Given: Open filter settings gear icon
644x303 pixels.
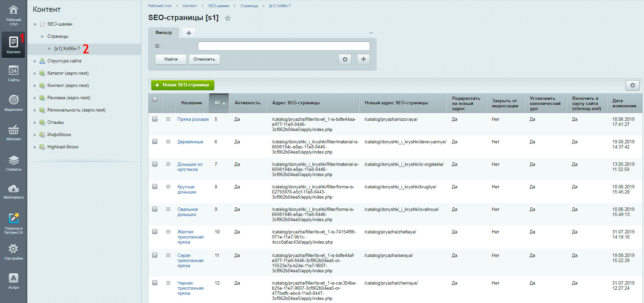Looking at the screenshot, I should click(345, 59).
